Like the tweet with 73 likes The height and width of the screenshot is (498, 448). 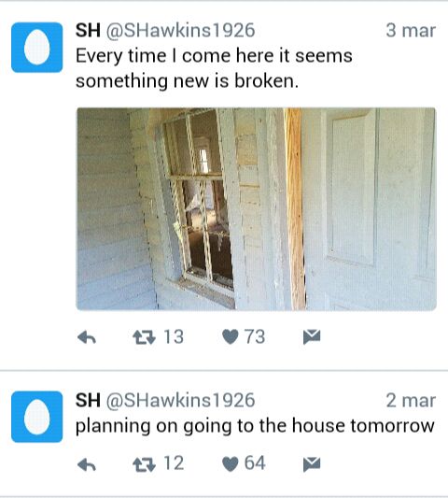tap(231, 337)
